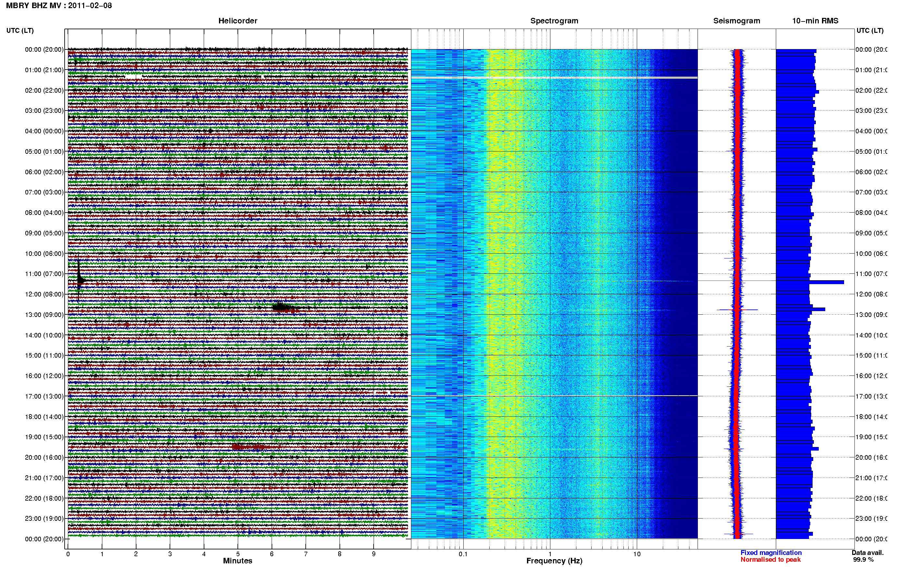Click the white gap line in spectrogram at 17:00
924x578 pixels.
pos(554,396)
